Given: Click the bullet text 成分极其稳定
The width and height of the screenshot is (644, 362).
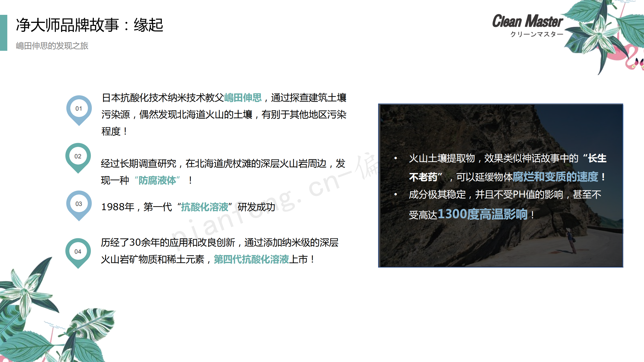Looking at the screenshot, I should (437, 194).
